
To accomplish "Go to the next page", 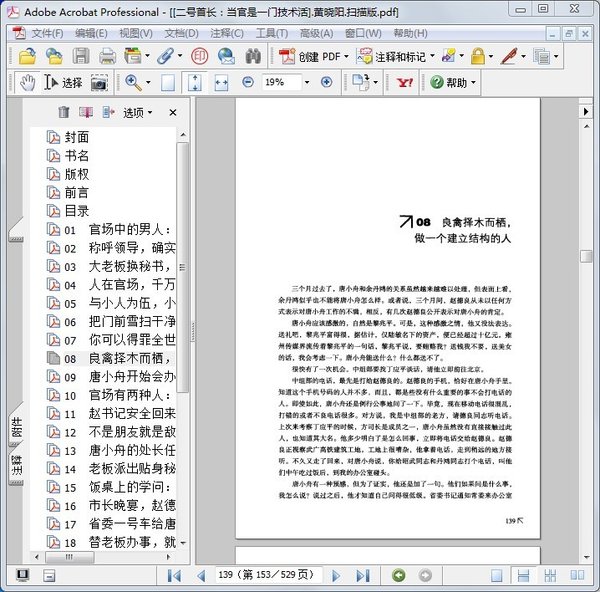I will point(336,575).
